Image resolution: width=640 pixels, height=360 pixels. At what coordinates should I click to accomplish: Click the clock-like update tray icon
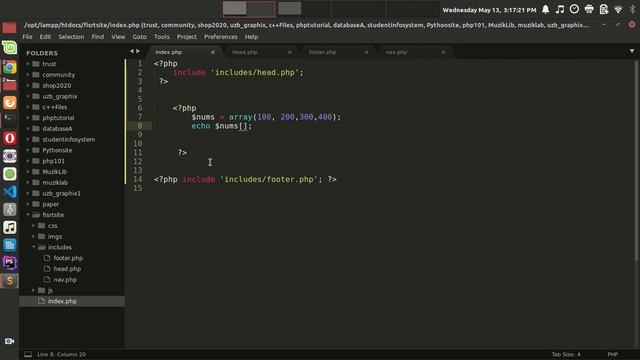pos(574,9)
